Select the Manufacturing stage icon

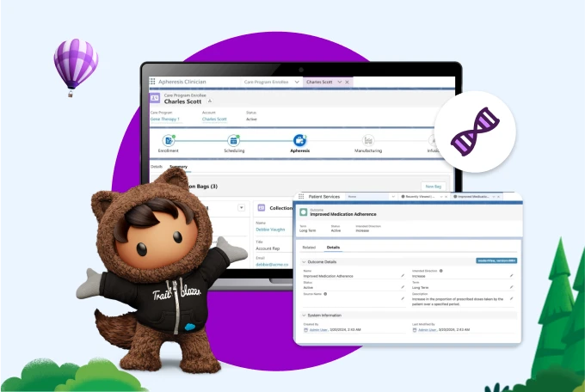pyautogui.click(x=368, y=141)
